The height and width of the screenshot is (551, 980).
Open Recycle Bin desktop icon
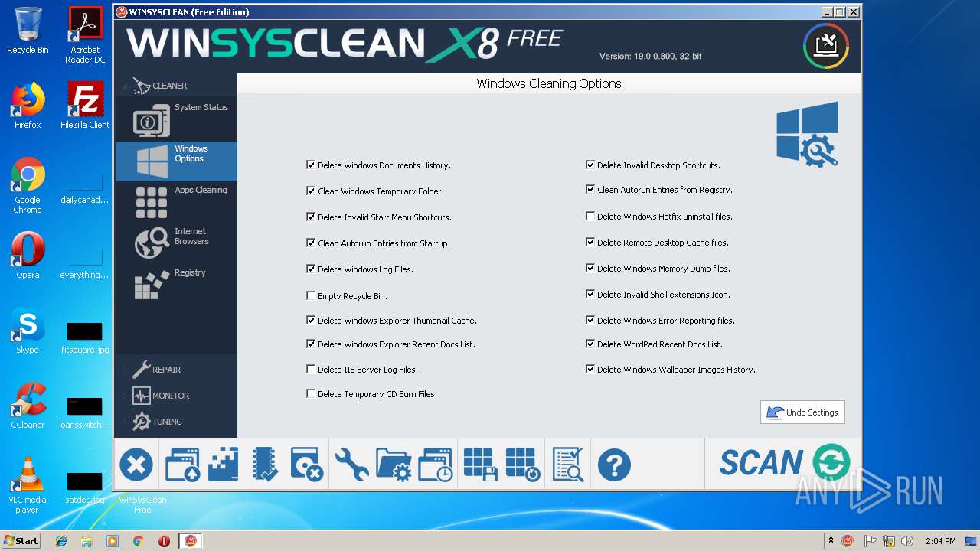click(x=28, y=31)
